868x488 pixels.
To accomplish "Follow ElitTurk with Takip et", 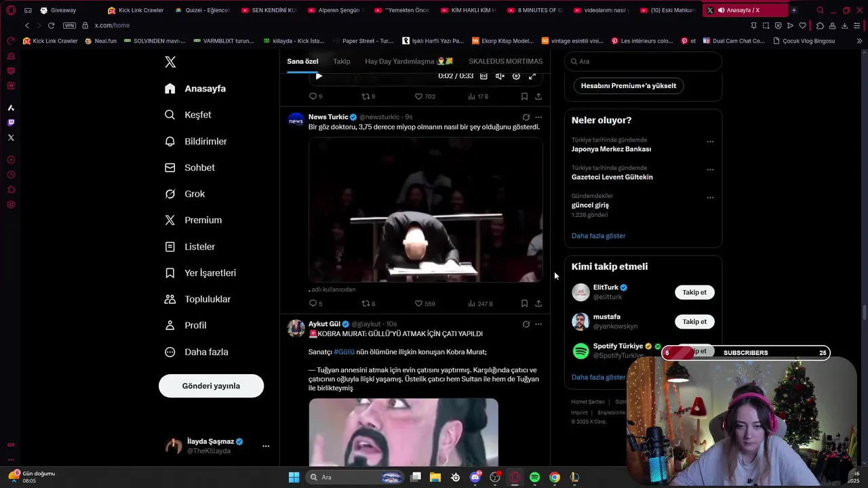I will [x=694, y=292].
